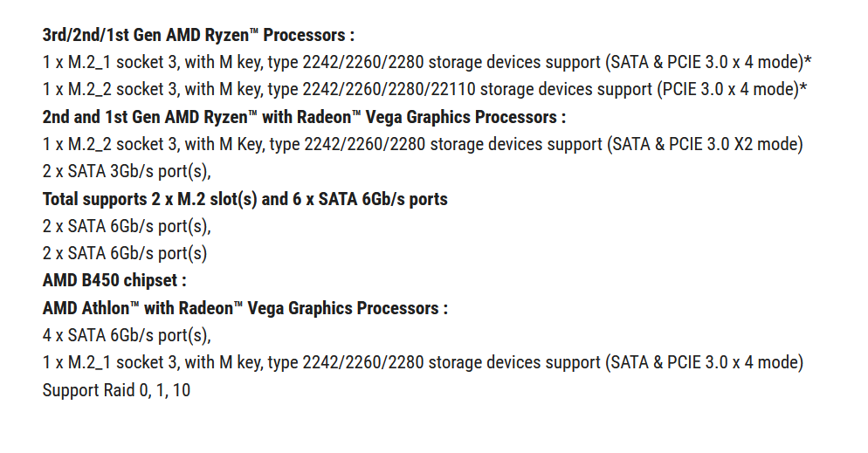This screenshot has width=868, height=453.
Task: Select the first 2 x SATA 6Gb/s port(s) line
Action: pos(127,227)
